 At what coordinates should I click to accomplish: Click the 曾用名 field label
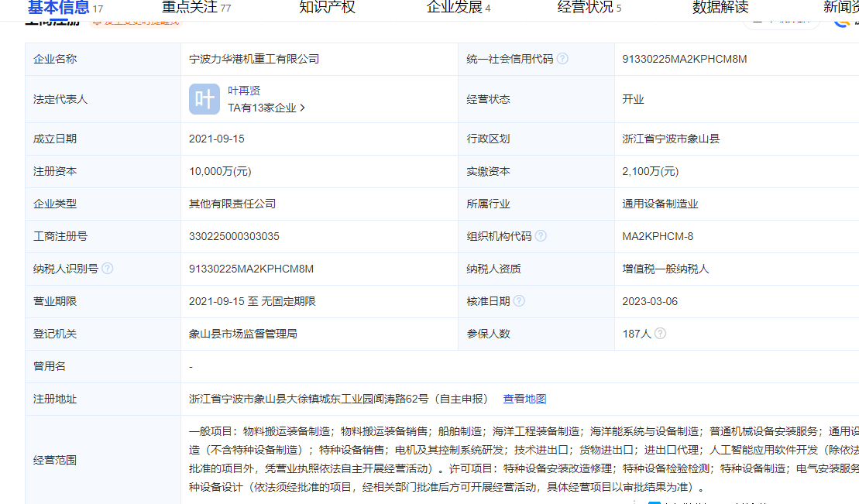pos(50,366)
